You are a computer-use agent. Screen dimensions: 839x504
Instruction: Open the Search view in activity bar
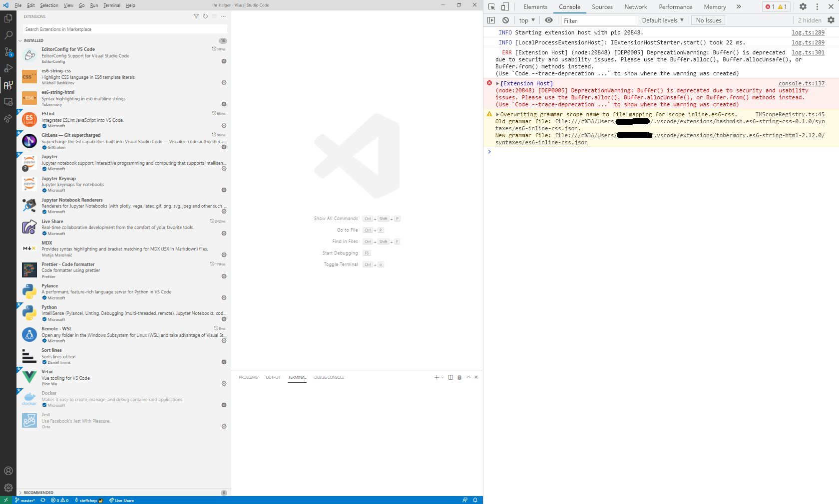pos(7,35)
